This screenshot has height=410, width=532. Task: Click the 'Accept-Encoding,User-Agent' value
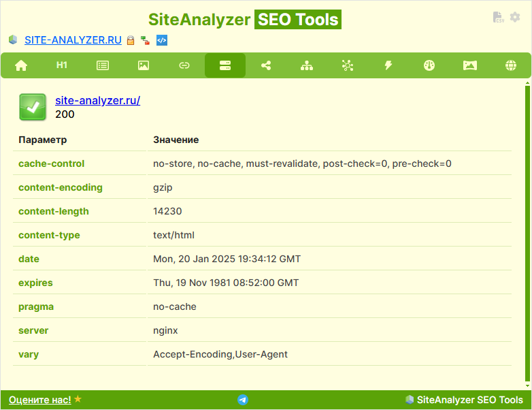pos(220,354)
